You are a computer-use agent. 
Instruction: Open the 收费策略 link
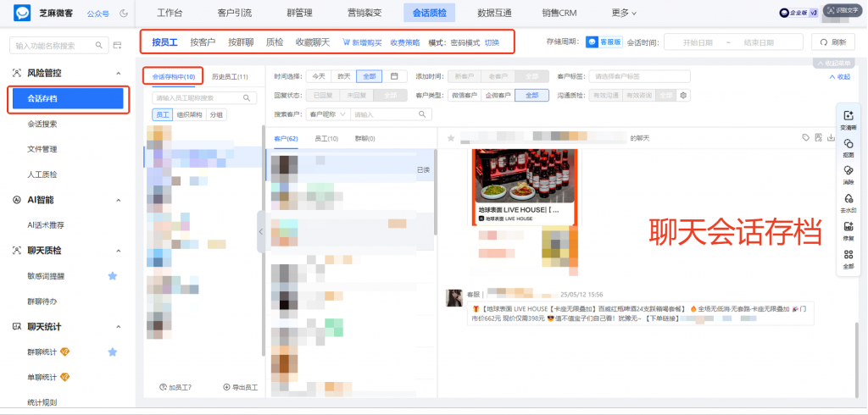(x=404, y=42)
